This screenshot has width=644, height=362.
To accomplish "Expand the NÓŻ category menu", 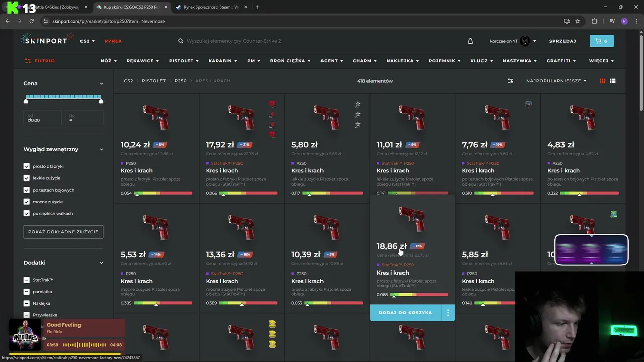I will coord(108,61).
